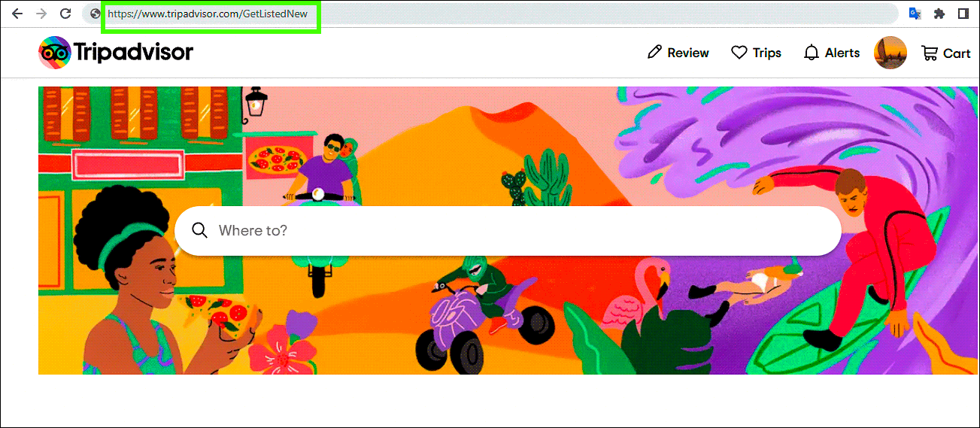The image size is (980, 428).
Task: Reload the Tripadvisor page
Action: (65, 14)
